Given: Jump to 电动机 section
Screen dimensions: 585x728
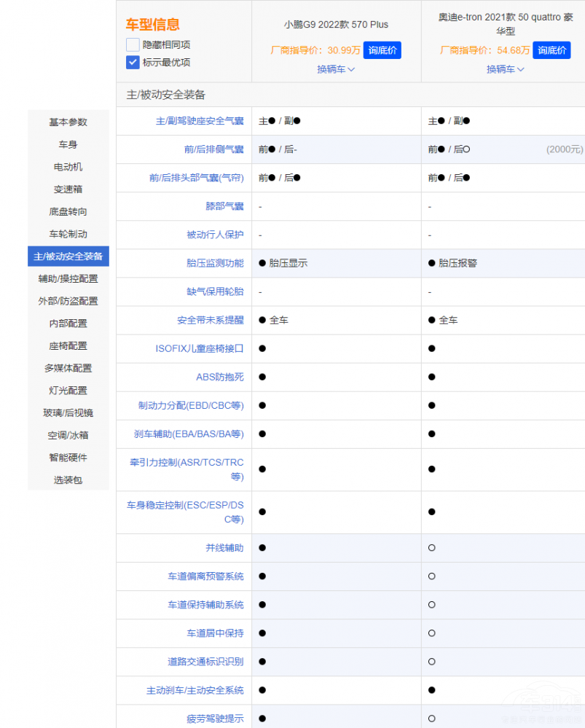Looking at the screenshot, I should point(68,167).
